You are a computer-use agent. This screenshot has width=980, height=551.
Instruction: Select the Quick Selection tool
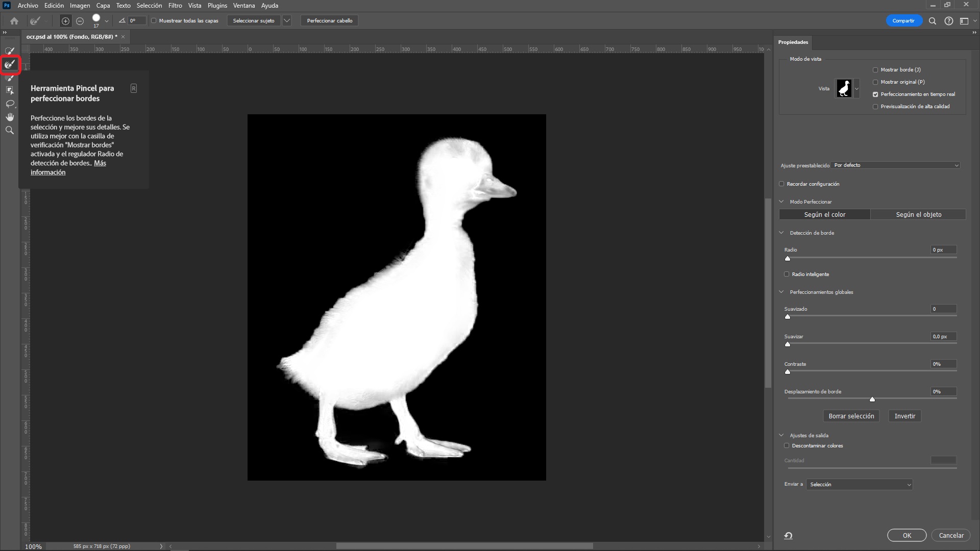10,51
